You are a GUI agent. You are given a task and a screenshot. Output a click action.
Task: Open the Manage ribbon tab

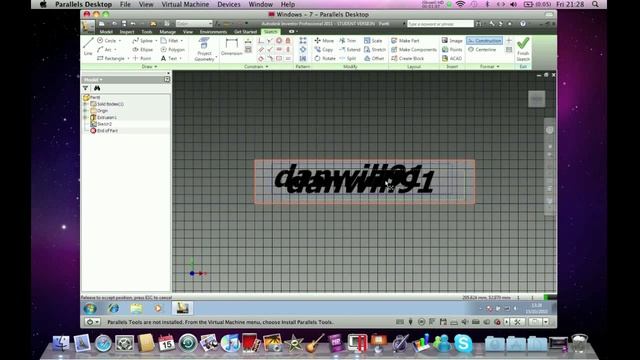tap(167, 32)
